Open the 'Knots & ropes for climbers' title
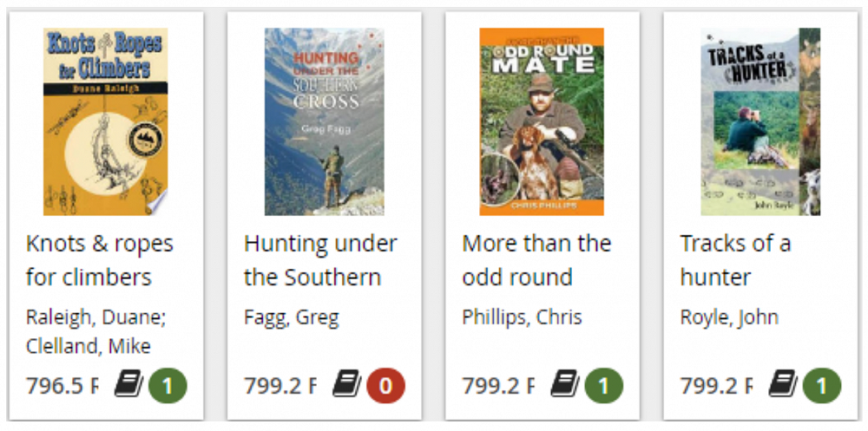The width and height of the screenshot is (868, 431). pyautogui.click(x=100, y=260)
